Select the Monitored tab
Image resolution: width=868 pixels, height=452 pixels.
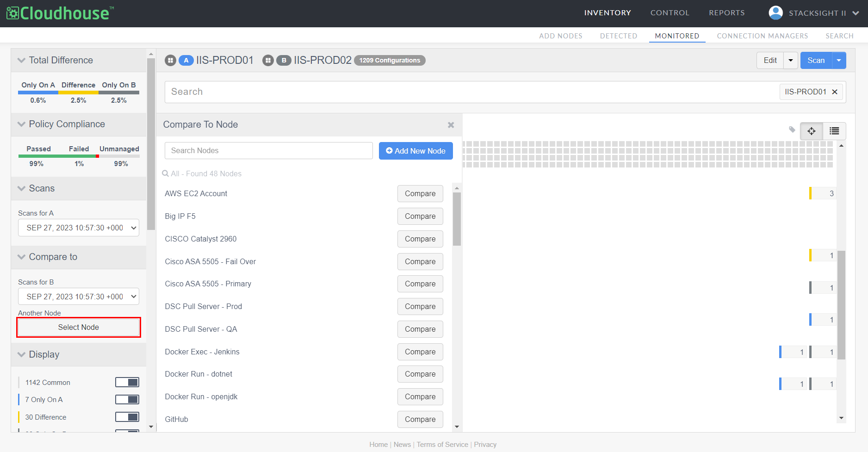pyautogui.click(x=677, y=36)
